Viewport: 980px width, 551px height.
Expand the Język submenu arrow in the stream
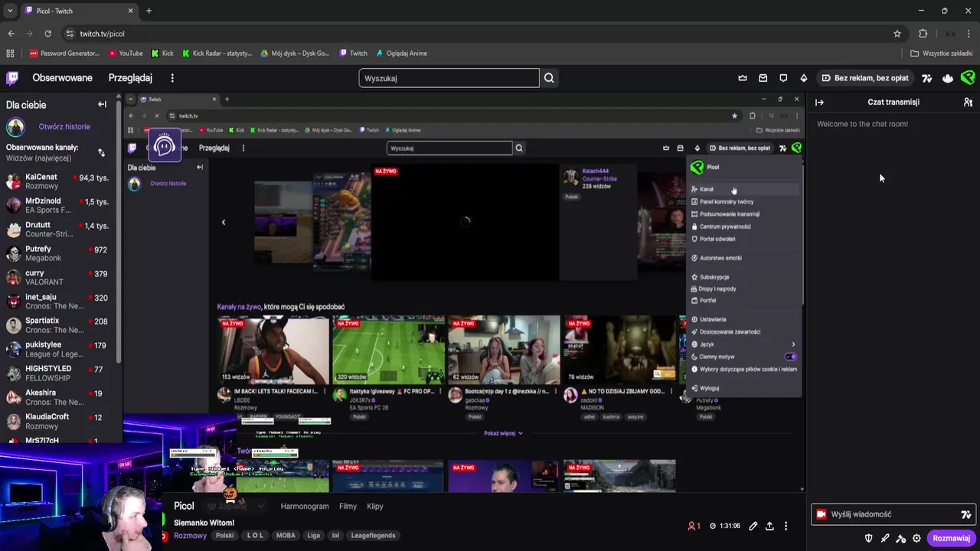[x=793, y=344]
